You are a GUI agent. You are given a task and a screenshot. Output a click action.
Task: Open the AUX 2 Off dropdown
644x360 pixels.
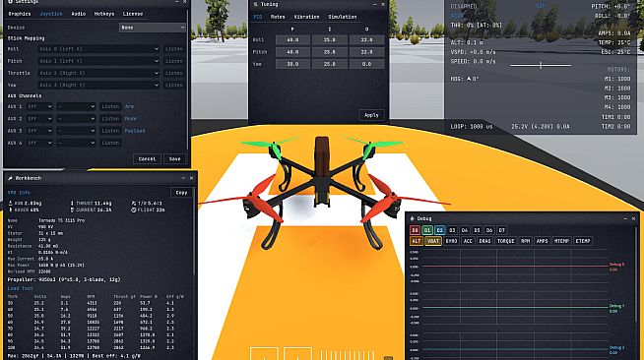39,118
